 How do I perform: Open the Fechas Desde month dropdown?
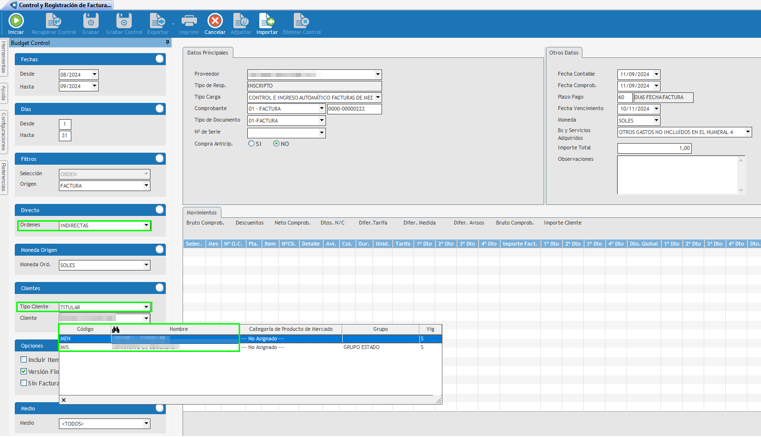point(95,74)
